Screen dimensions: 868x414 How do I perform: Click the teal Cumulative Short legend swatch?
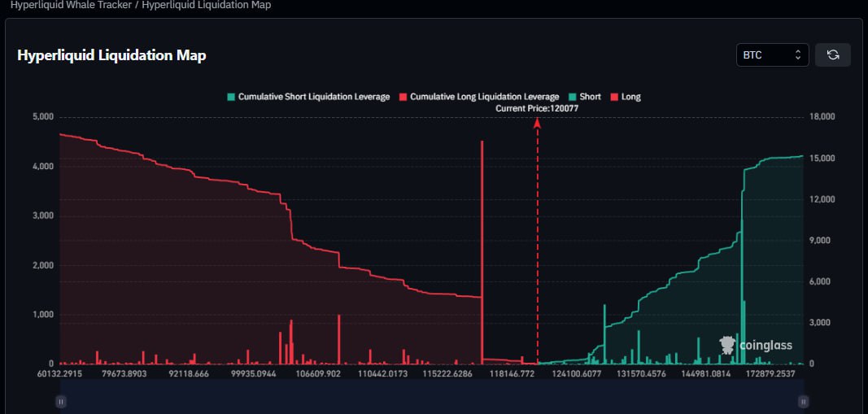231,97
